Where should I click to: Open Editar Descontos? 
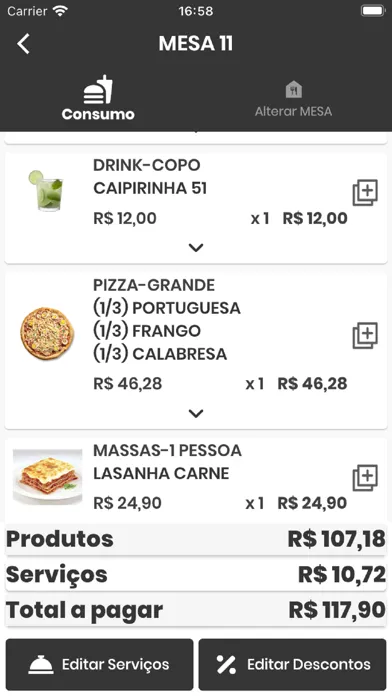[x=293, y=664]
